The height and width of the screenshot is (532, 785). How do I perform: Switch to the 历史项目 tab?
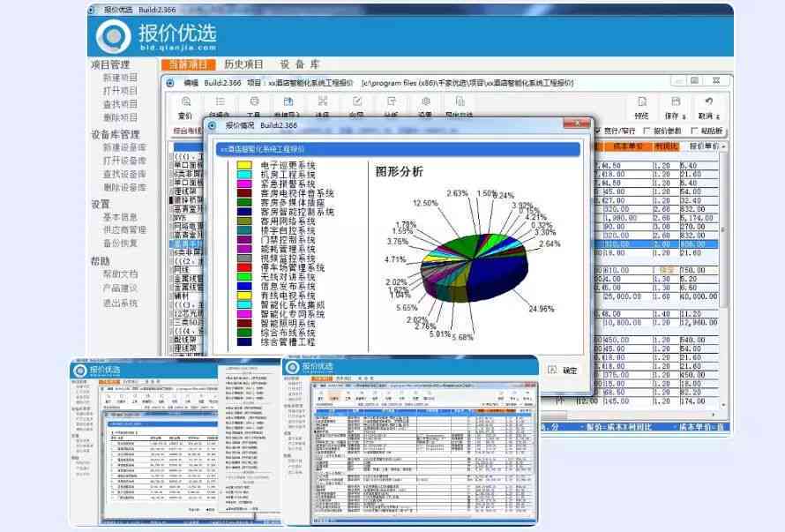[243, 64]
